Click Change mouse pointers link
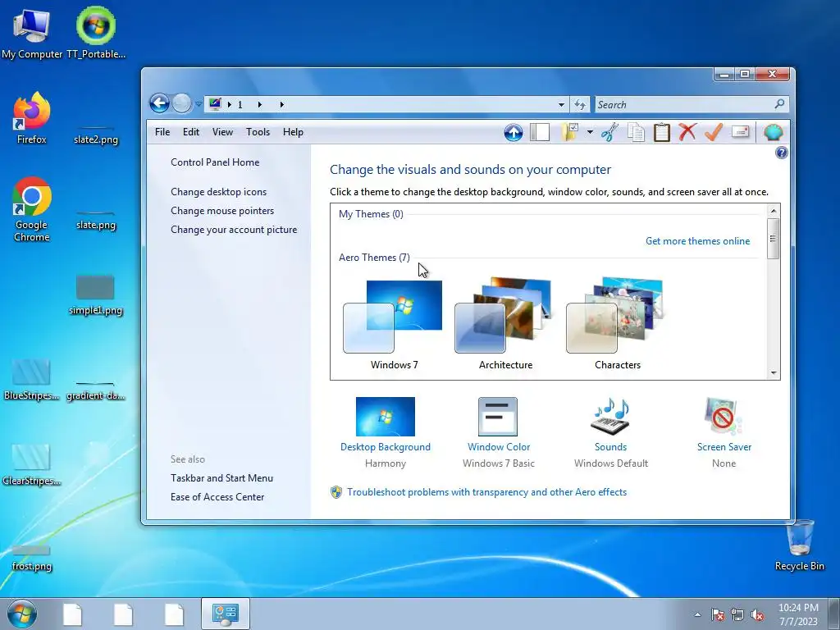This screenshot has width=840, height=630. tap(222, 211)
